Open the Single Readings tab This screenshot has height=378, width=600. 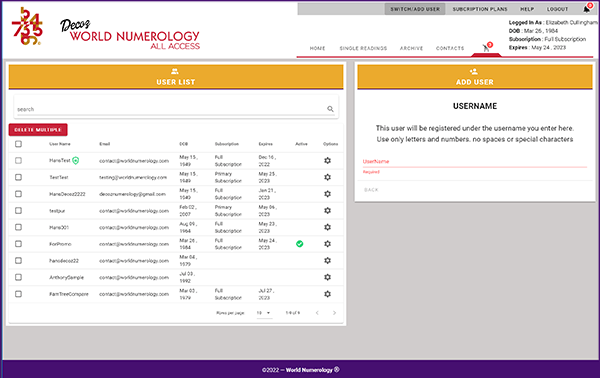[363, 48]
